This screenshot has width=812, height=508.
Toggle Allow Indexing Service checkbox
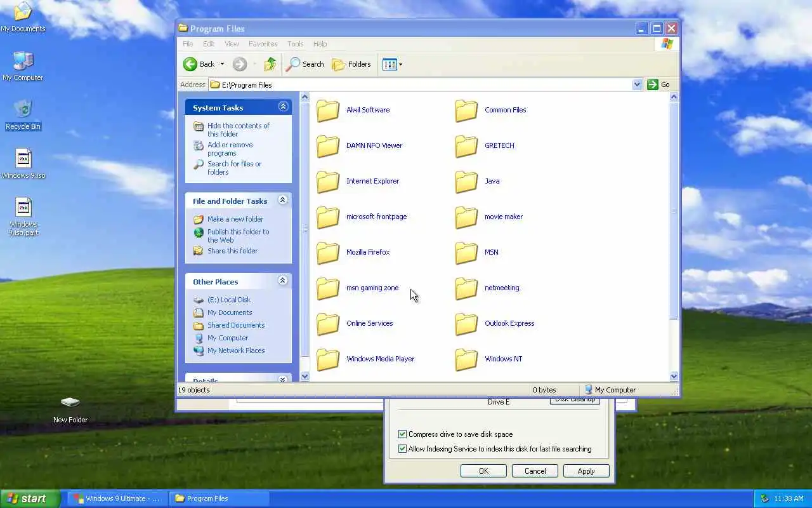point(402,449)
